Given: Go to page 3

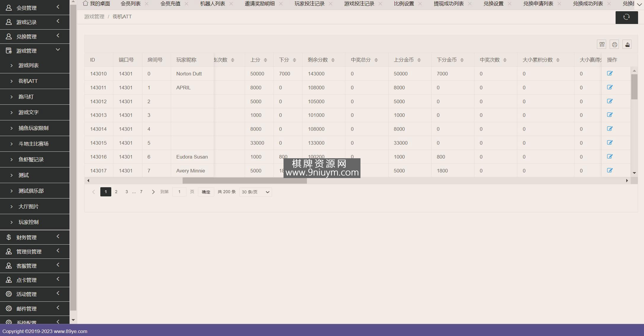Looking at the screenshot, I should coord(127,192).
